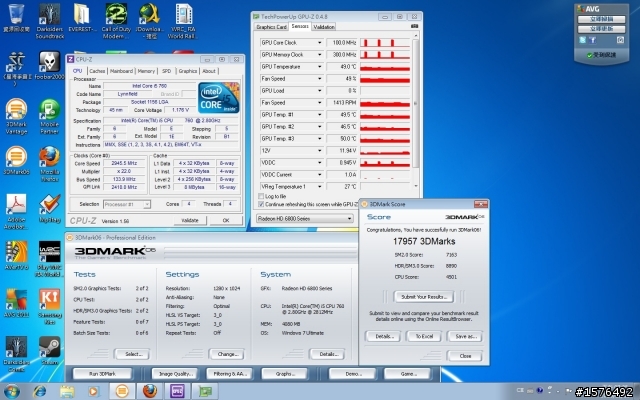The image size is (640, 400).
Task: Expand the GPU Temperature sensor dropdown
Action: (320, 67)
